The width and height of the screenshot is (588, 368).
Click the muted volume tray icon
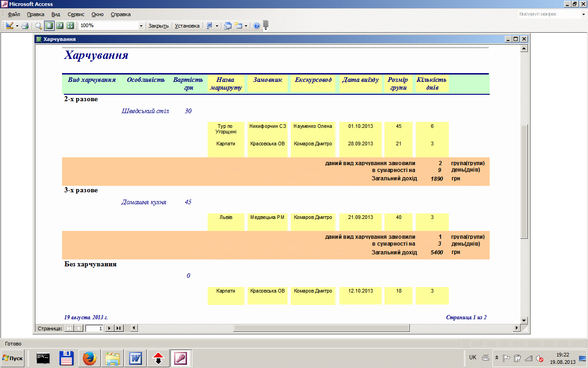pyautogui.click(x=540, y=358)
